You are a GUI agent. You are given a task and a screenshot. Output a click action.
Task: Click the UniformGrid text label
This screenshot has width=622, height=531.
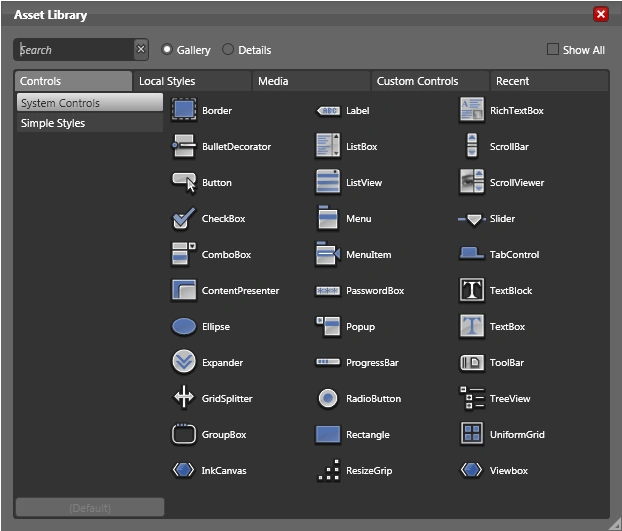(517, 435)
